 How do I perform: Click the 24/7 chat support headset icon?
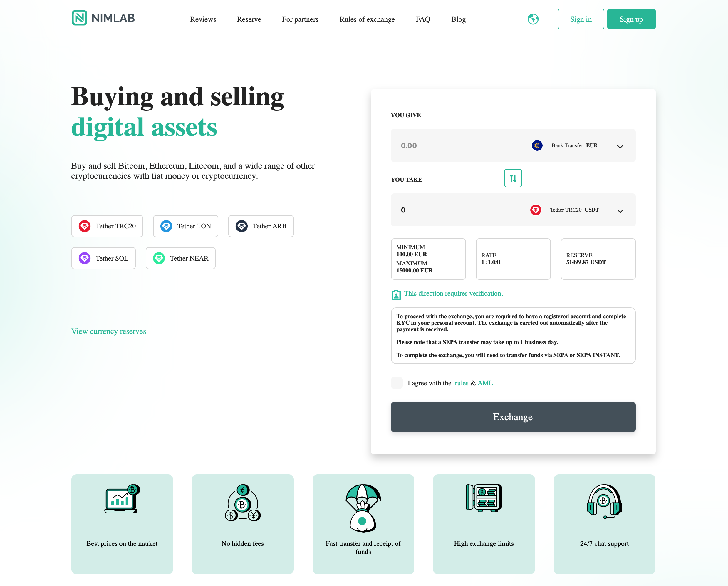[604, 502]
